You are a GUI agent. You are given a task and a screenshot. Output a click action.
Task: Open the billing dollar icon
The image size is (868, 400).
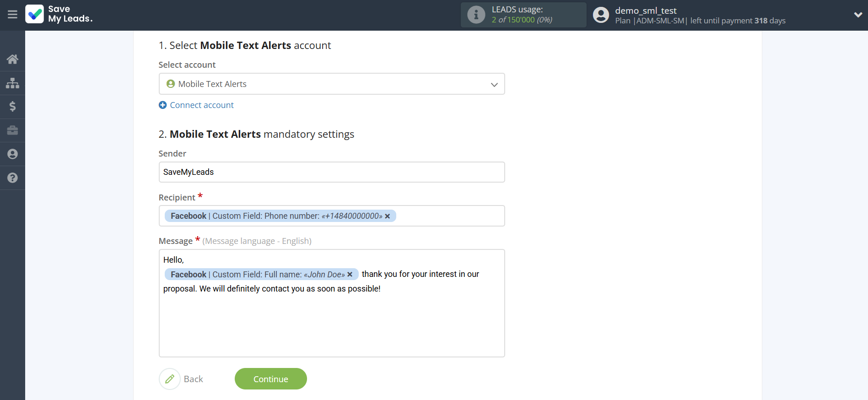(x=12, y=107)
